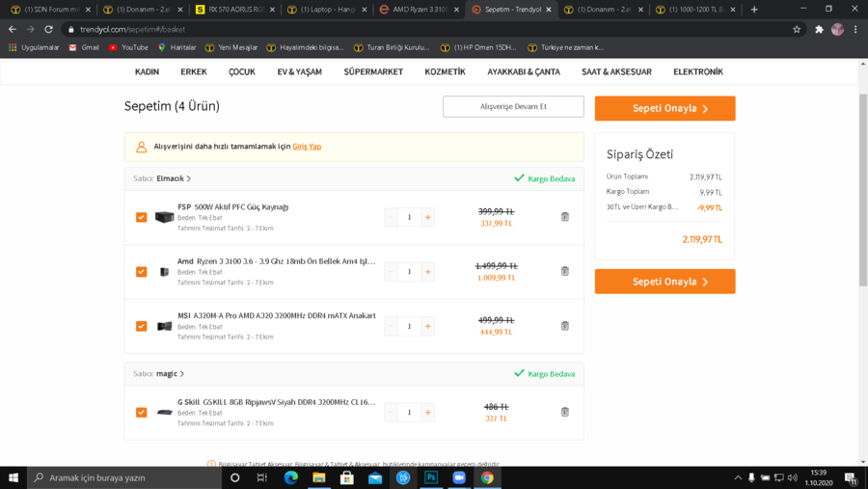Click the top Sepeti Onayla button
The width and height of the screenshot is (868, 489).
[665, 108]
